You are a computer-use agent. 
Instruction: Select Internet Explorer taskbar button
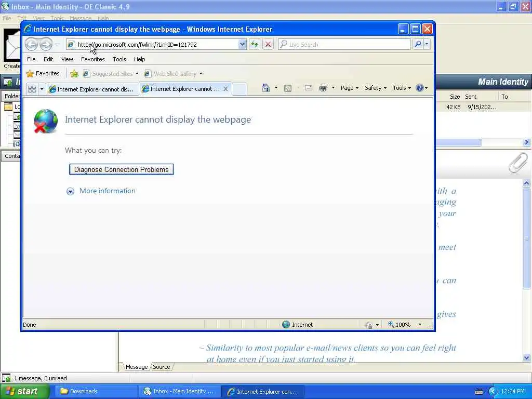[263, 392]
